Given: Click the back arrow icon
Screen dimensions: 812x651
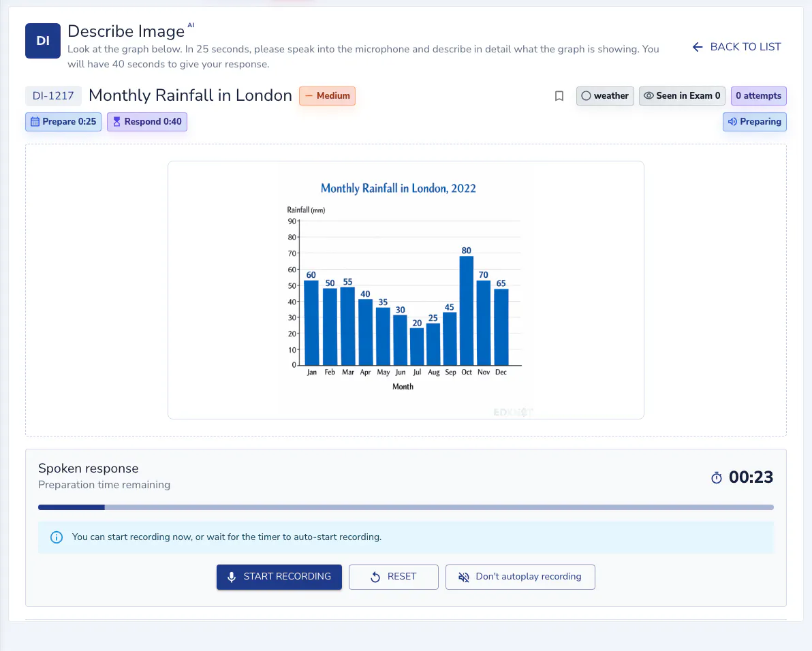Looking at the screenshot, I should coord(698,47).
